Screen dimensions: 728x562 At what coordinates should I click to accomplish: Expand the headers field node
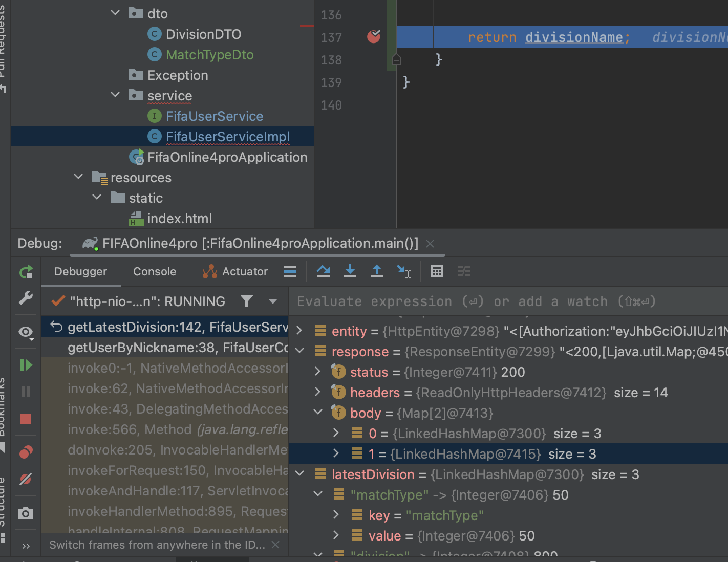318,392
